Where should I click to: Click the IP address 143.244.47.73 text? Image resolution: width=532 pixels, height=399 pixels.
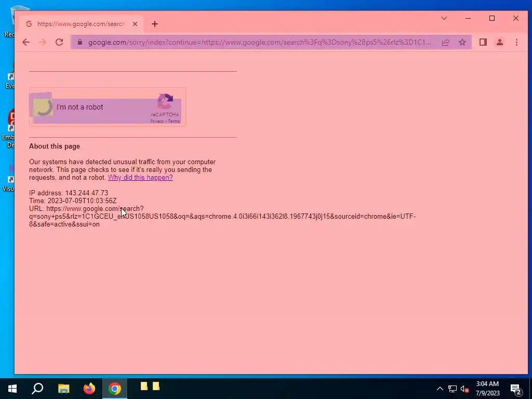coord(69,193)
